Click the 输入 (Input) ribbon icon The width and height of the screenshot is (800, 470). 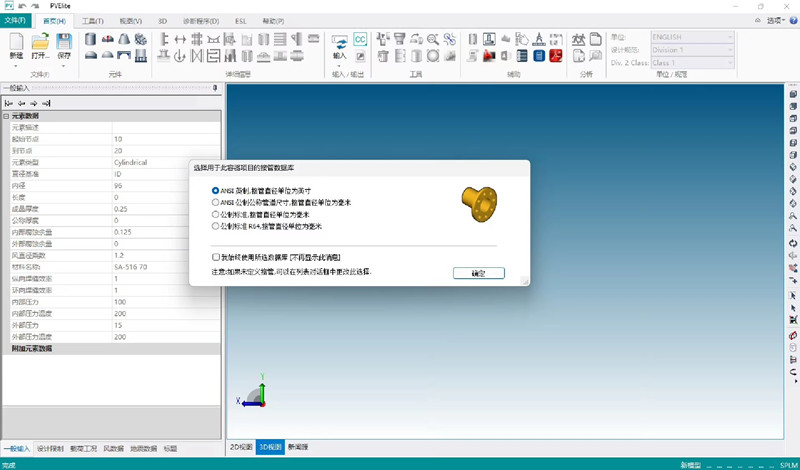pyautogui.click(x=339, y=44)
